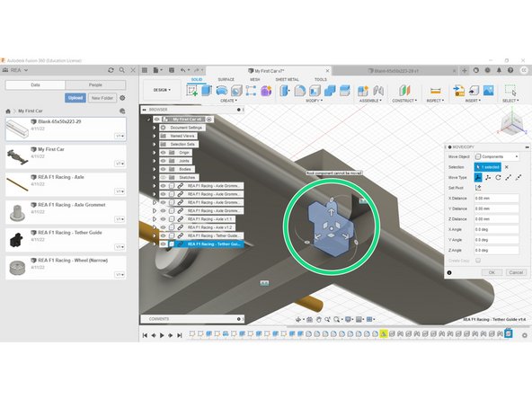The height and width of the screenshot is (399, 532).
Task: Tick the Create Copy checkbox
Action: 478,261
